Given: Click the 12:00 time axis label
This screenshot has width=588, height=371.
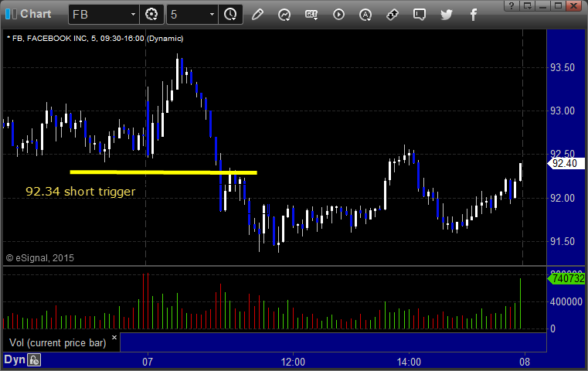Looking at the screenshot, I should (x=293, y=362).
